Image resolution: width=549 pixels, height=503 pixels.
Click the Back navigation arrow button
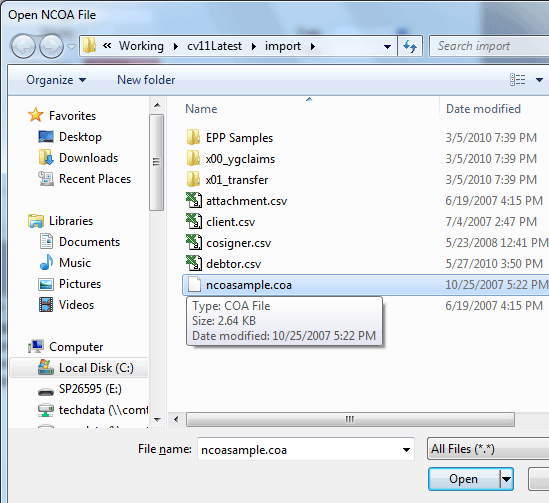pyautogui.click(x=23, y=46)
